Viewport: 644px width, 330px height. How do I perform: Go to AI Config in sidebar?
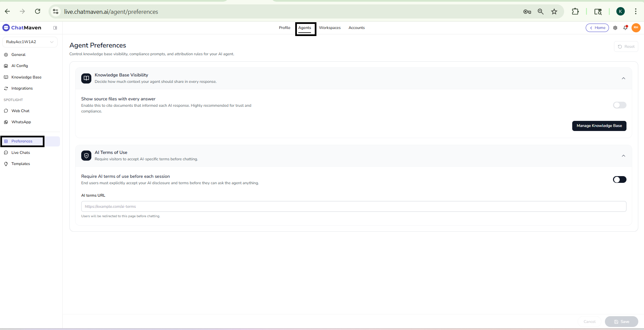tap(20, 66)
